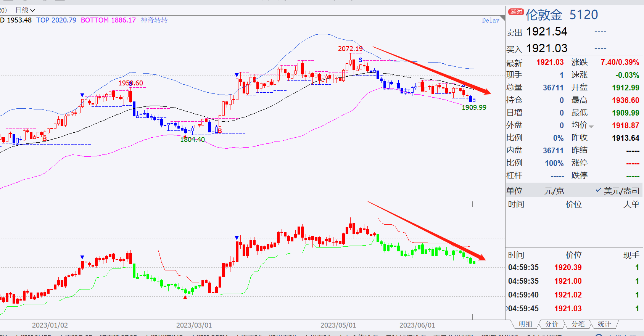Open the 分笔 tab
The width and height of the screenshot is (644, 336).
click(578, 324)
